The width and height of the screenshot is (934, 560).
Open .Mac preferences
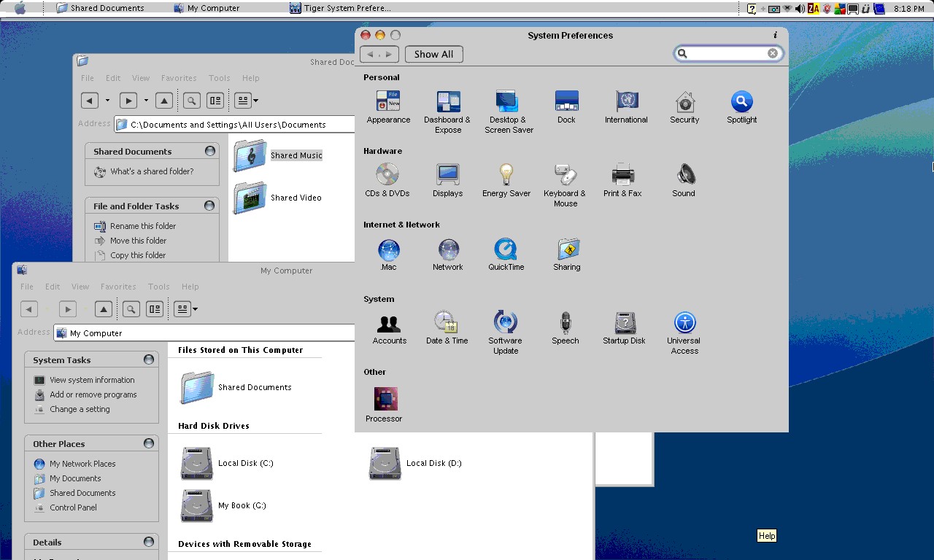(x=388, y=255)
